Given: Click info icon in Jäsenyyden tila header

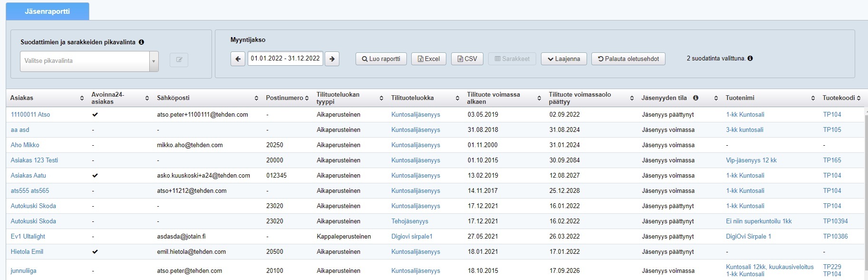Looking at the screenshot, I should [695, 98].
